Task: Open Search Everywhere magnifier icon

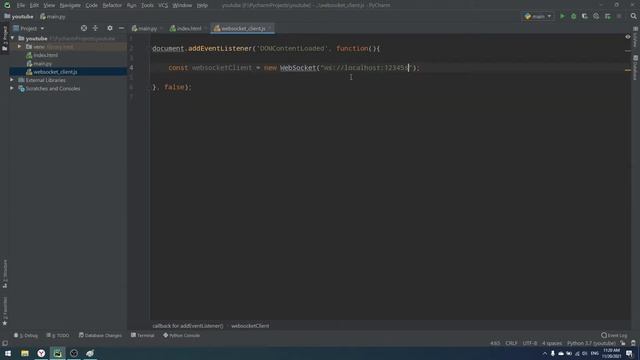Action: click(x=633, y=16)
